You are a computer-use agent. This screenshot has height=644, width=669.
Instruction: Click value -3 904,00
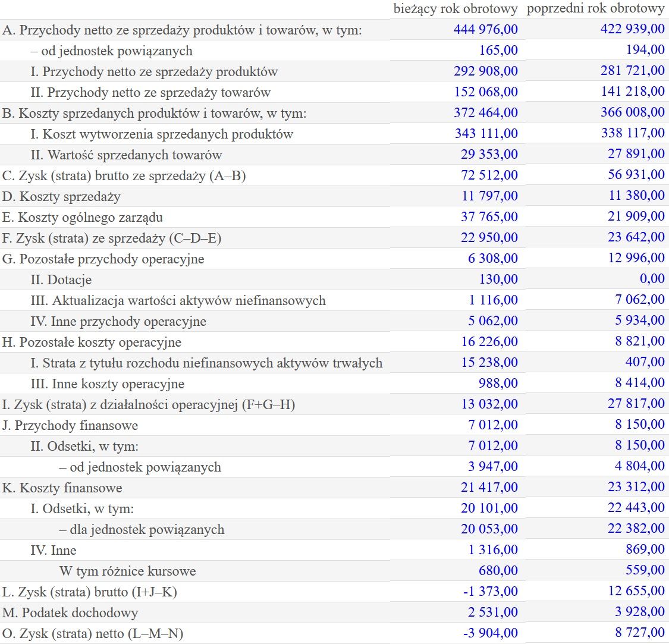pos(490,633)
